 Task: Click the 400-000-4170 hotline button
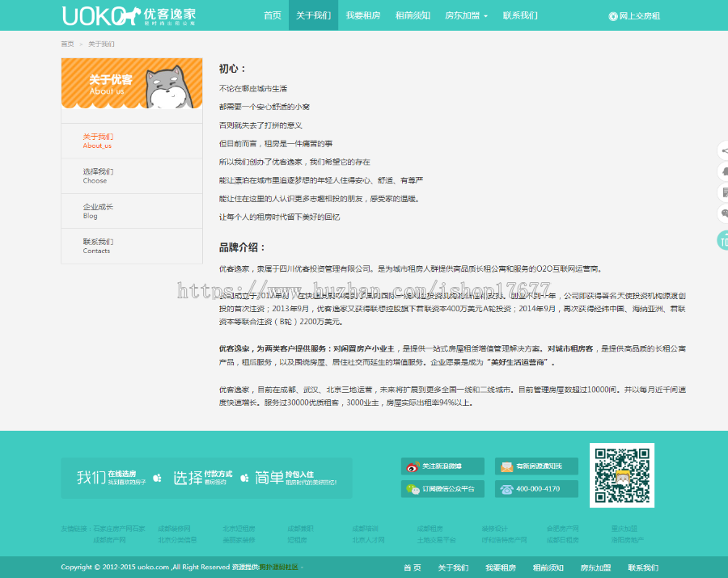pos(536,488)
